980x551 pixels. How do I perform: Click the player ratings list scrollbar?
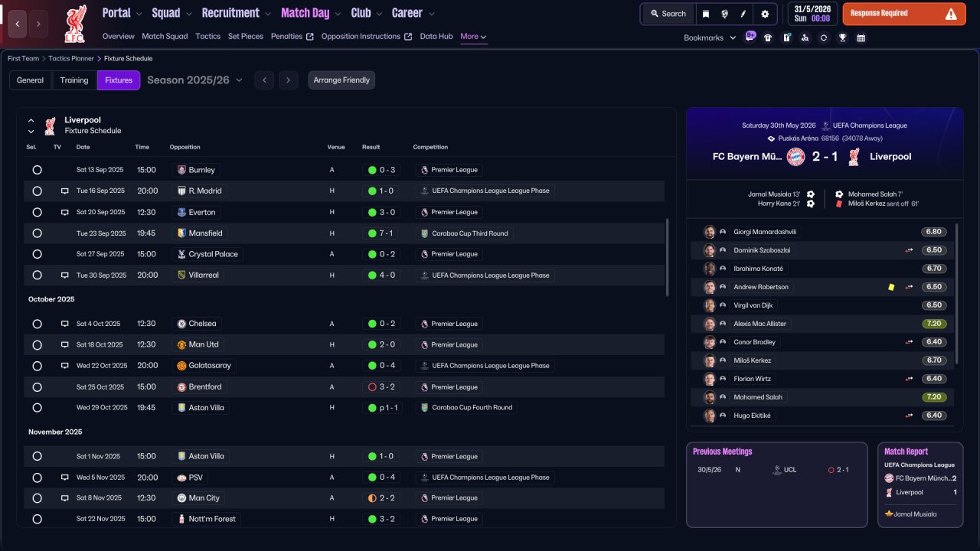958,293
